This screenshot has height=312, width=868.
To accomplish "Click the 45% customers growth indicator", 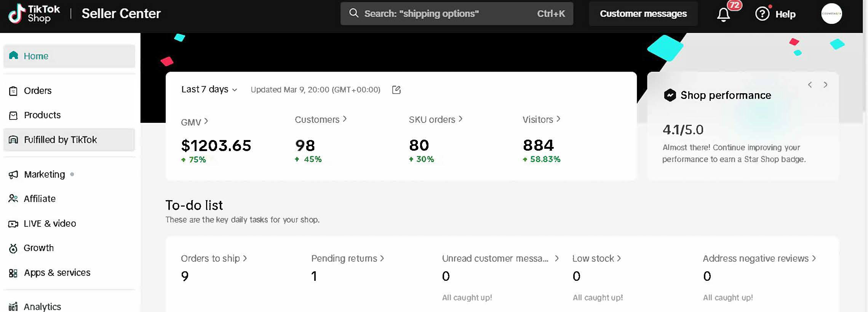I will pyautogui.click(x=308, y=159).
